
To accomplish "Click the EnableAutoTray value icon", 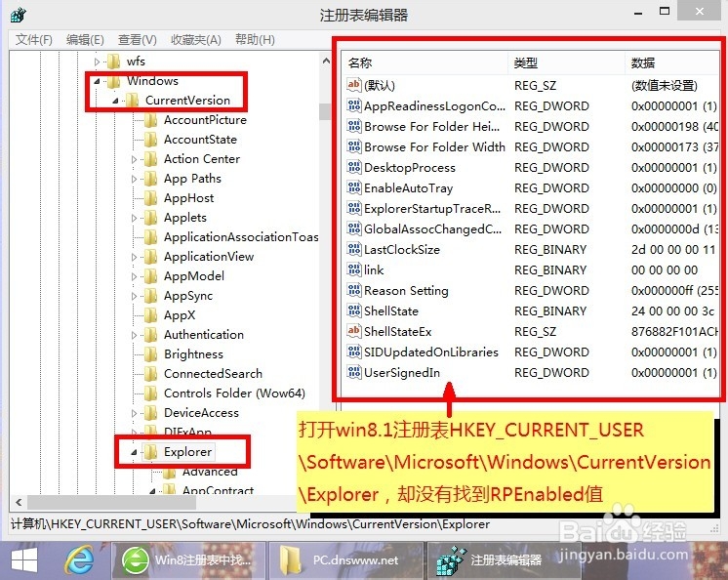I will click(x=354, y=187).
